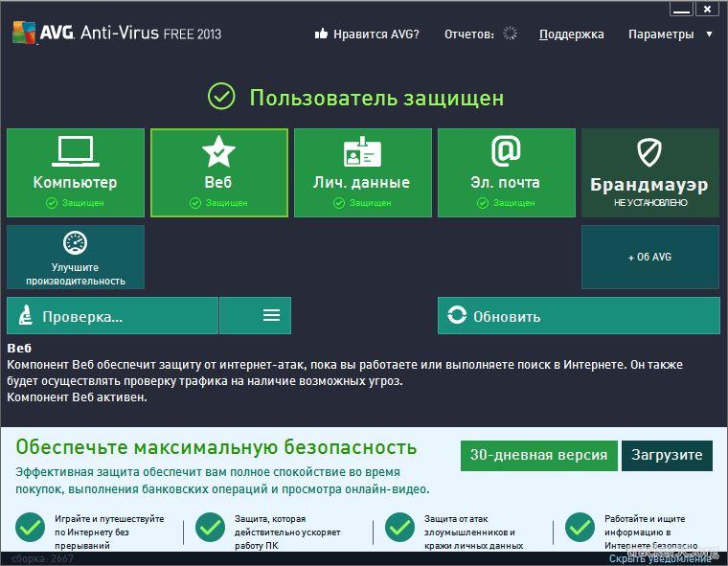Click the microscope icon on Проверка button
The height and width of the screenshot is (566, 728).
tap(25, 316)
